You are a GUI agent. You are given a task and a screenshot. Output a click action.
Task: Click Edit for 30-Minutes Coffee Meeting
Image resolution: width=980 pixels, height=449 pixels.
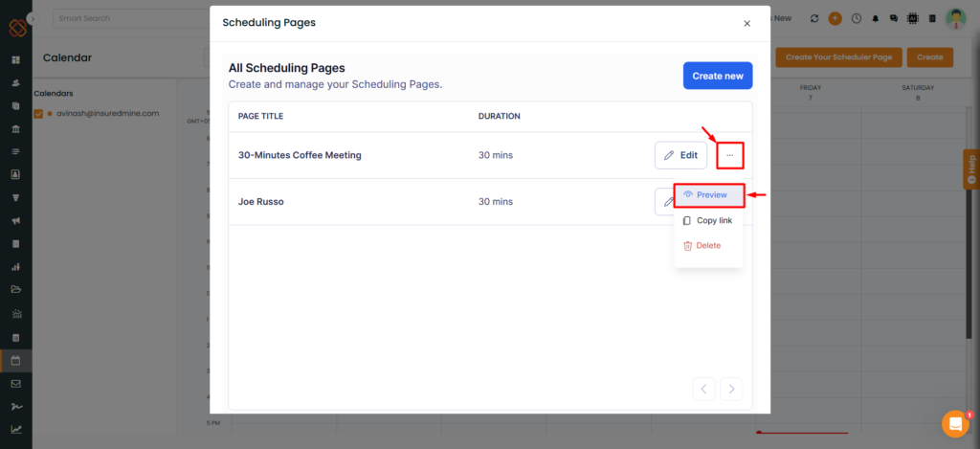680,155
